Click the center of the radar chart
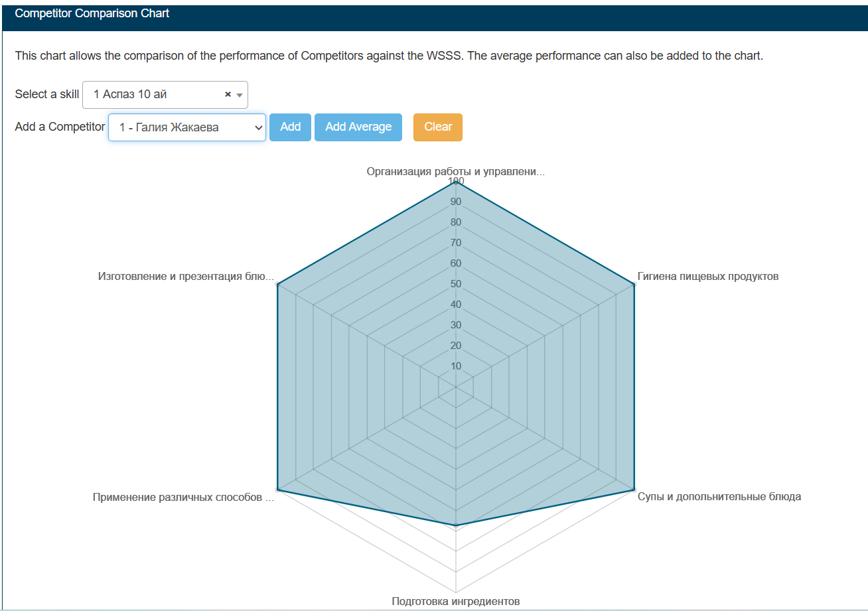868x611 pixels. 456,387
